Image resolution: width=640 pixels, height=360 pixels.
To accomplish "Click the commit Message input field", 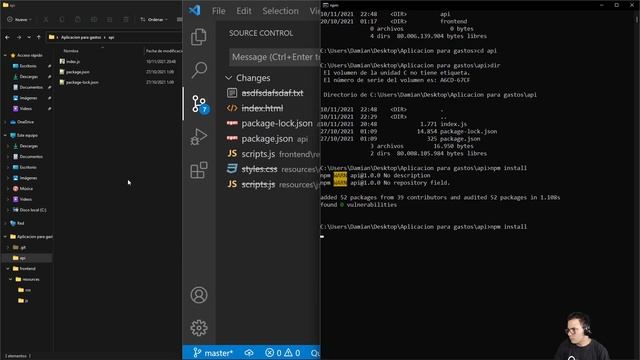I will 275,57.
